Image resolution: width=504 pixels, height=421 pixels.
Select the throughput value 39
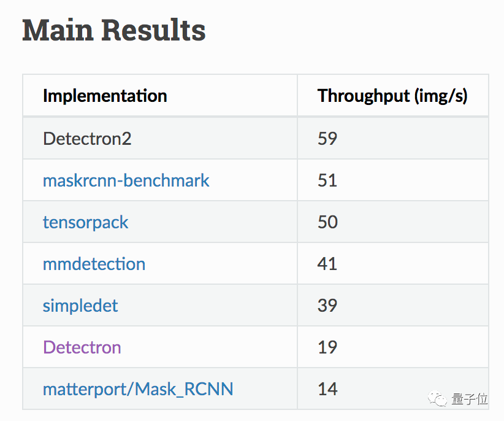(327, 306)
